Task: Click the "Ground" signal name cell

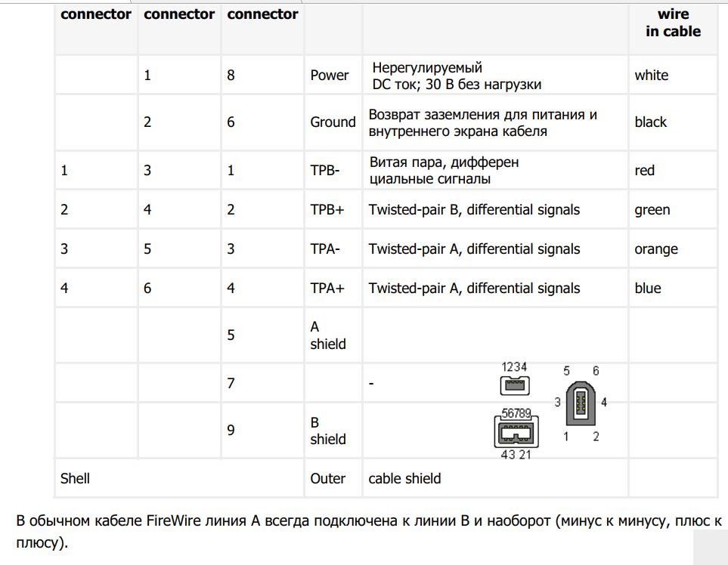Action: click(x=333, y=122)
